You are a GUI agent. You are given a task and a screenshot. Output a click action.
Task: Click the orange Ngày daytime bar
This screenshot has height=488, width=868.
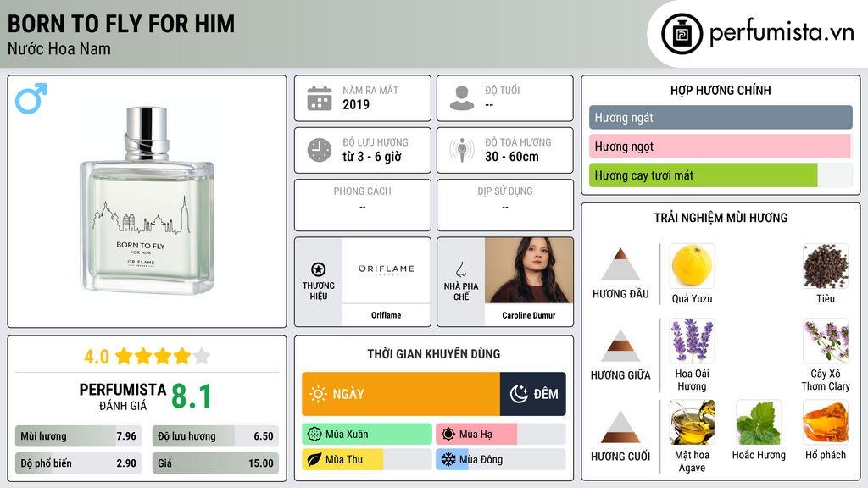pos(401,394)
